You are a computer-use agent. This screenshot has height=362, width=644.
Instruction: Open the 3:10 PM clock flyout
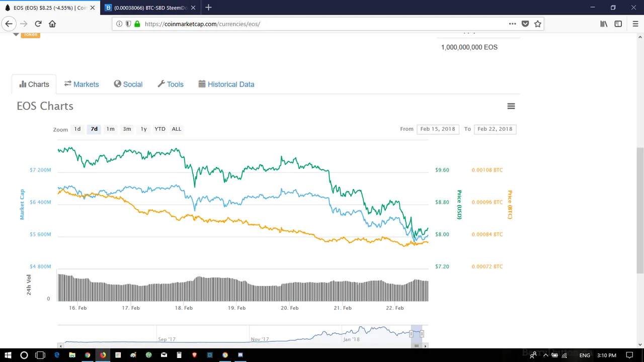pyautogui.click(x=607, y=355)
